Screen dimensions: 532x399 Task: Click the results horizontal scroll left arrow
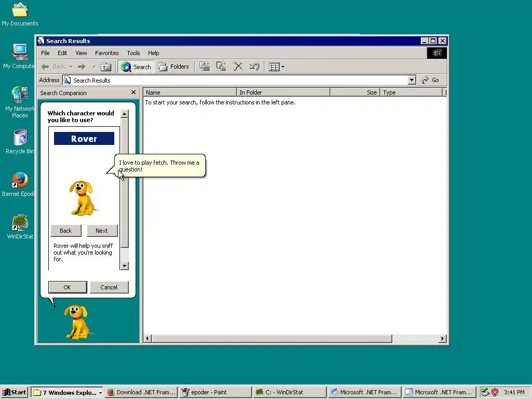[x=147, y=339]
